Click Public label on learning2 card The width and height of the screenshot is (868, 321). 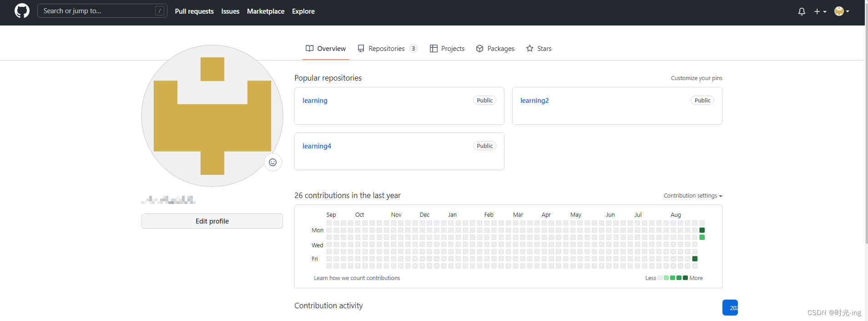click(702, 101)
